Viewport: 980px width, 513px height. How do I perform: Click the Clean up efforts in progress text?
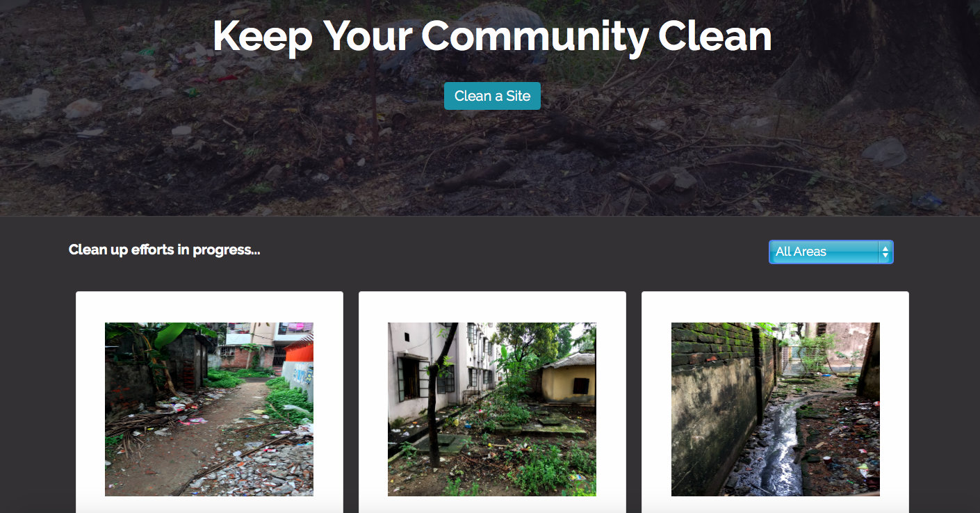coord(165,250)
